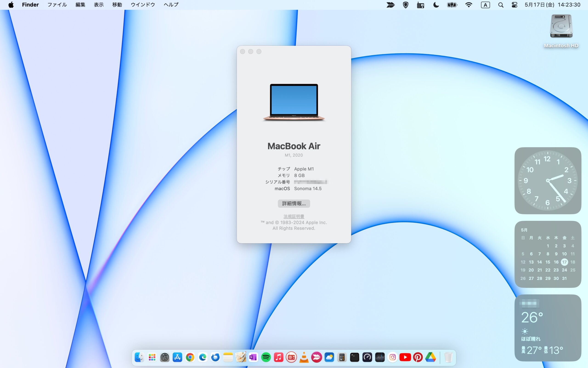Screen dimensions: 588x368
Task: Launch Terminal from the Dock
Action: click(354, 357)
